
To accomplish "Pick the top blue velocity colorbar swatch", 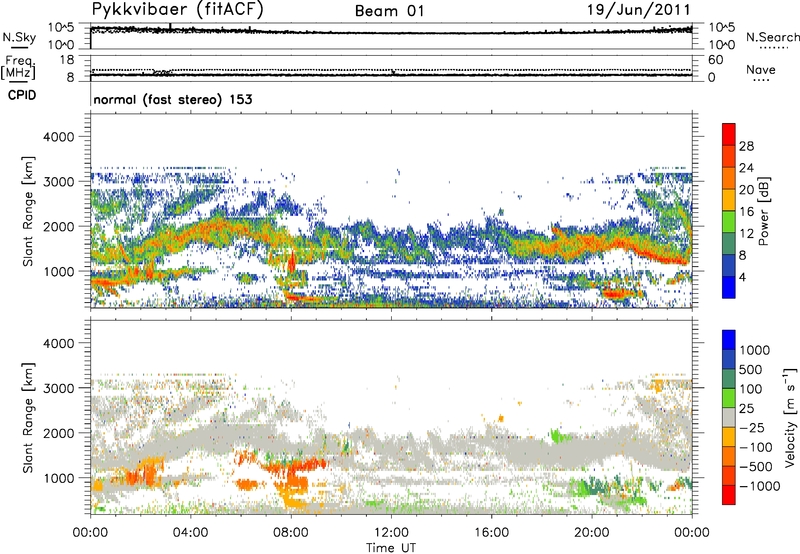I will (x=729, y=340).
